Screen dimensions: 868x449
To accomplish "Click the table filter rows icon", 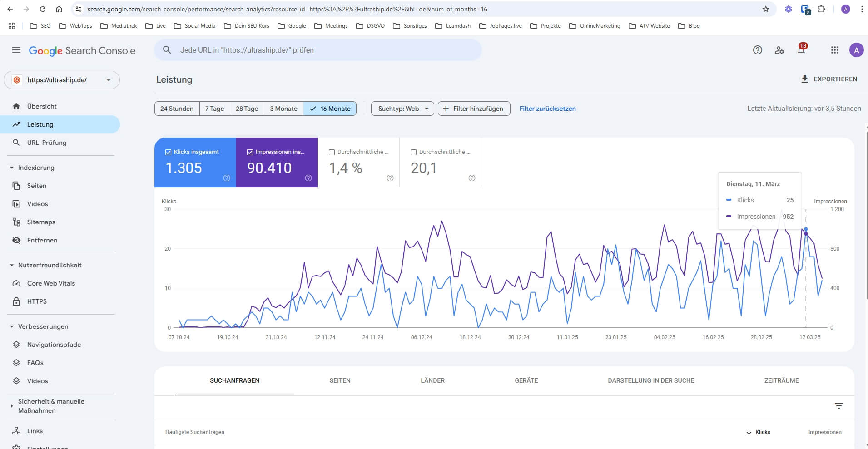I will (x=838, y=406).
